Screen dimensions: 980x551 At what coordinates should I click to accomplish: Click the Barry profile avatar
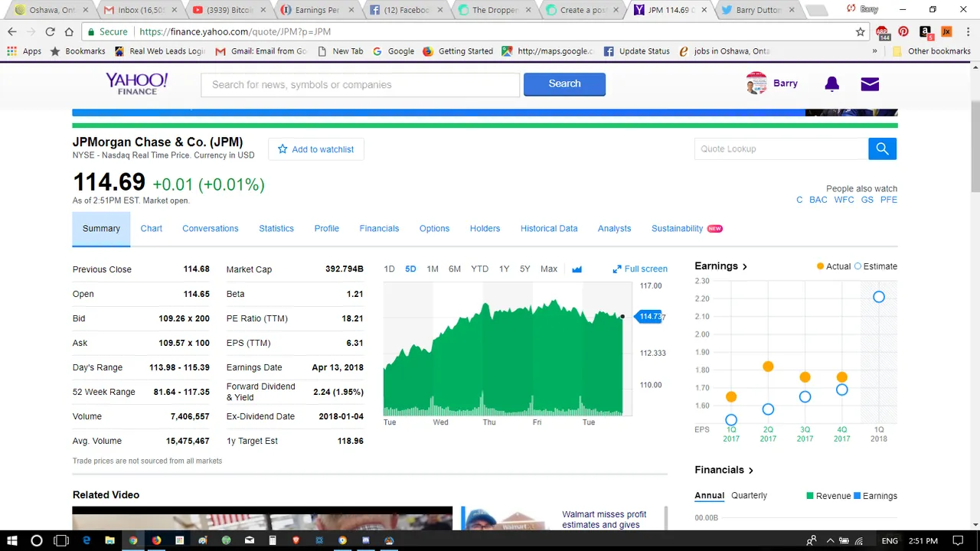coord(756,83)
